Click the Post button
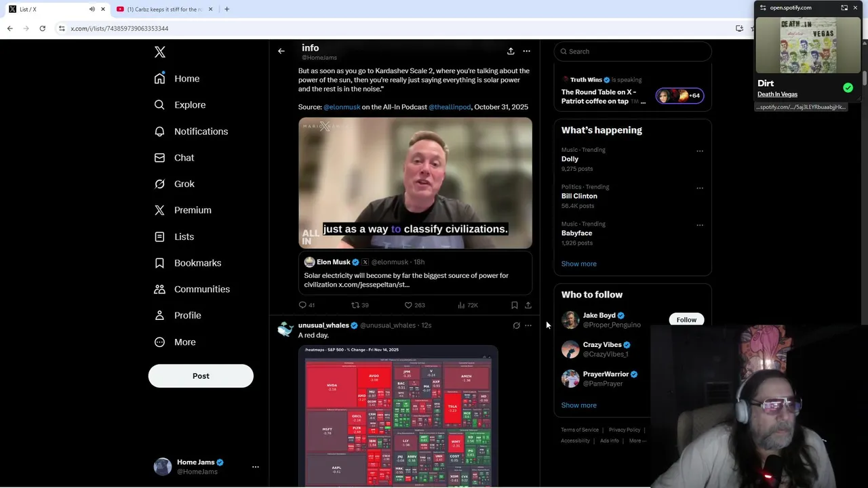The width and height of the screenshot is (868, 488). coord(201,376)
